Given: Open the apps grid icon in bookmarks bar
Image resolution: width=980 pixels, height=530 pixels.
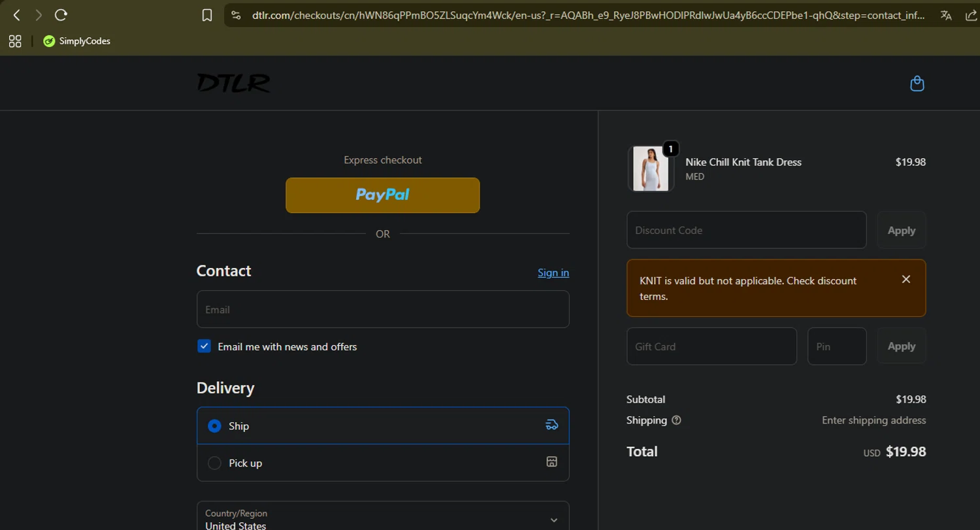Looking at the screenshot, I should tap(15, 41).
